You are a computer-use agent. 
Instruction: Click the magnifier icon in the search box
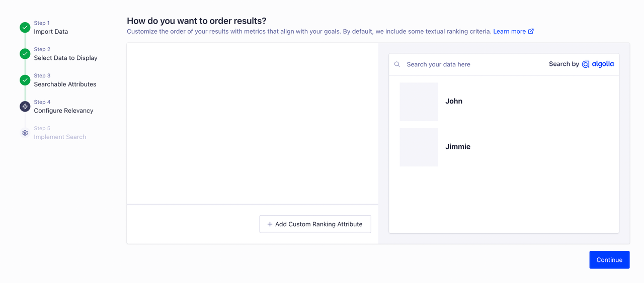coord(397,64)
